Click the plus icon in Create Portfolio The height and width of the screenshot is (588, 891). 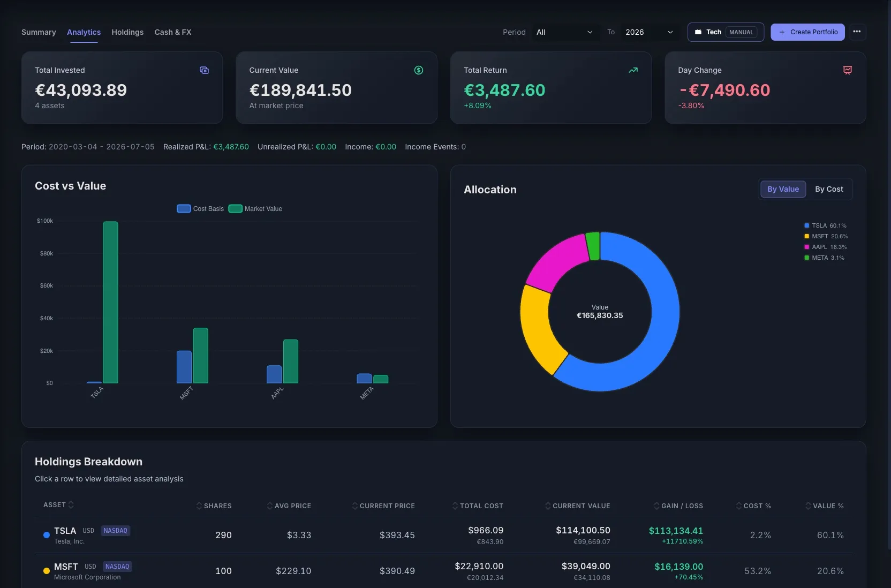(x=782, y=32)
